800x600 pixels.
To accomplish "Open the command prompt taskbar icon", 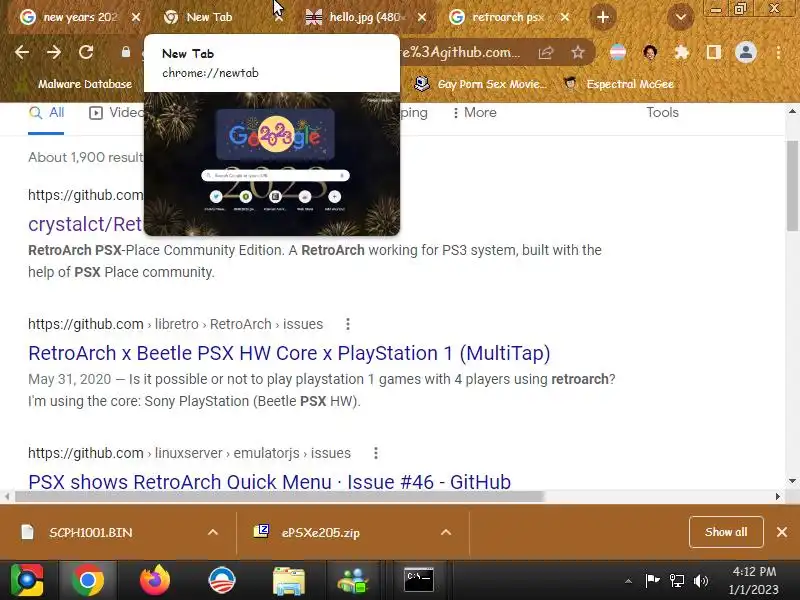I will (418, 580).
